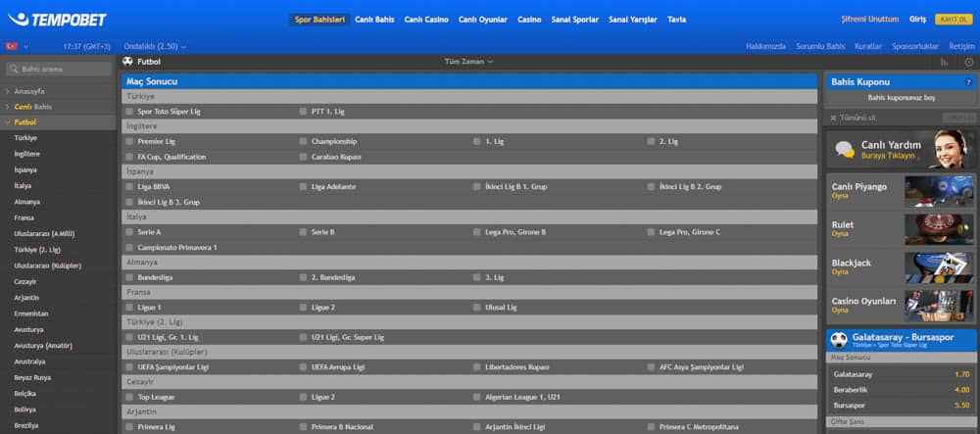The width and height of the screenshot is (980, 434).
Task: Click the support agent photo
Action: coord(951,149)
